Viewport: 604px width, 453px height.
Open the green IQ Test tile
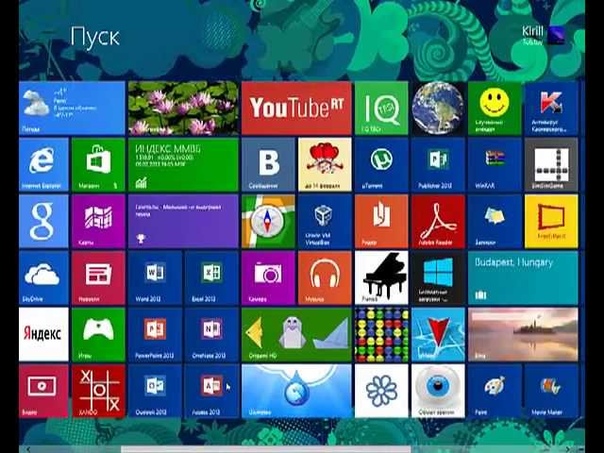381,108
